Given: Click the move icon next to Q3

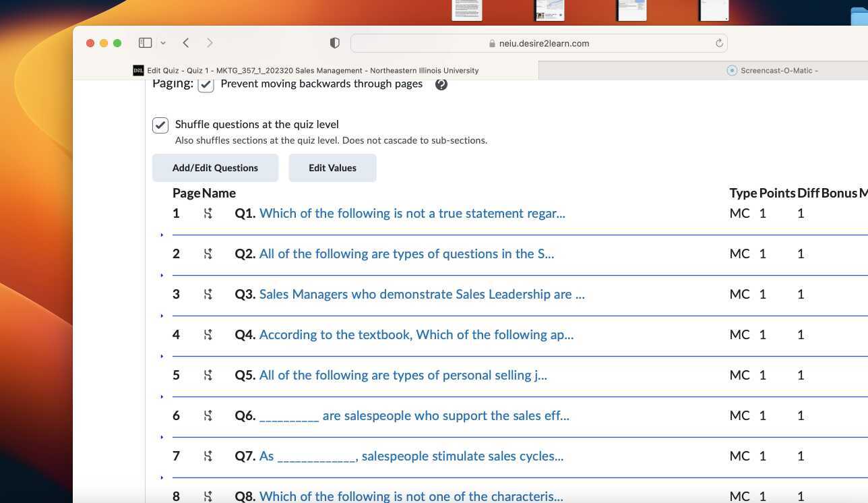Looking at the screenshot, I should pos(208,294).
